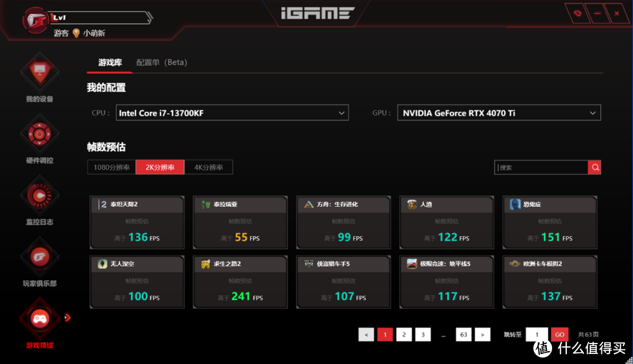Click the 方舟:生存进化 game icon
633x364 pixels.
(x=309, y=204)
